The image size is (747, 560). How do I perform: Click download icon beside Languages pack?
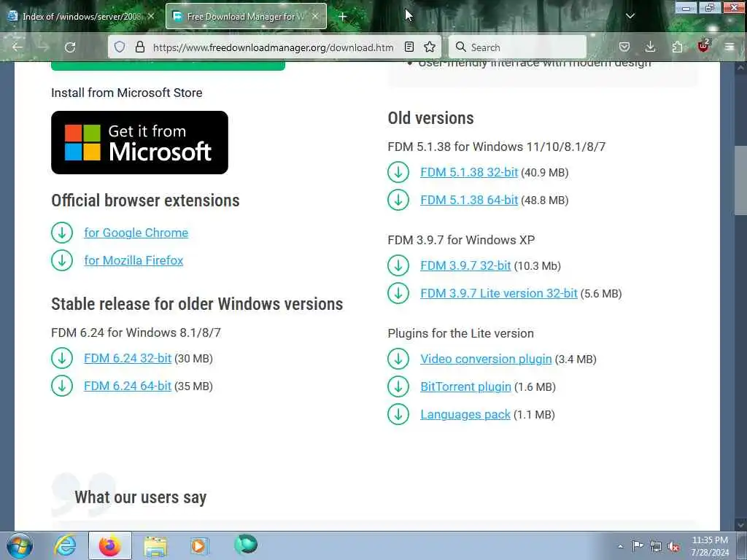point(398,414)
